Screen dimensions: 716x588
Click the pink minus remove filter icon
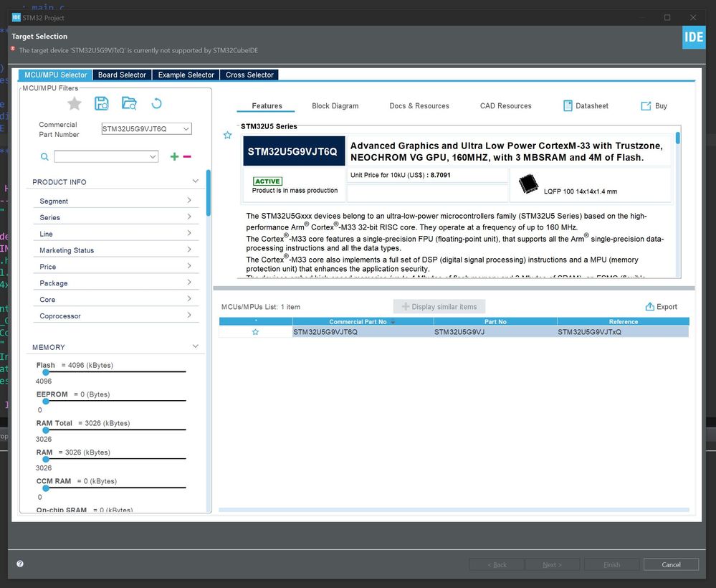pyautogui.click(x=187, y=157)
